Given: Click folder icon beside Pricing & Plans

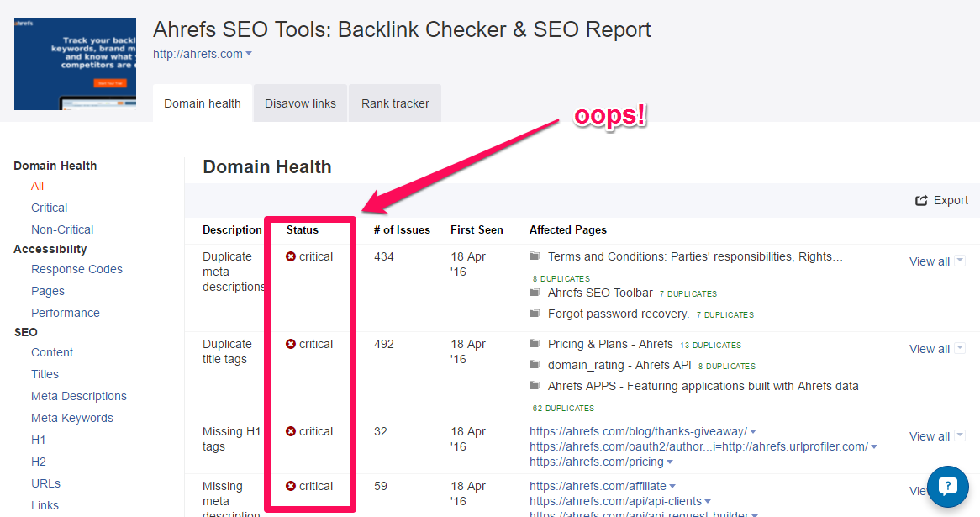Looking at the screenshot, I should (535, 344).
